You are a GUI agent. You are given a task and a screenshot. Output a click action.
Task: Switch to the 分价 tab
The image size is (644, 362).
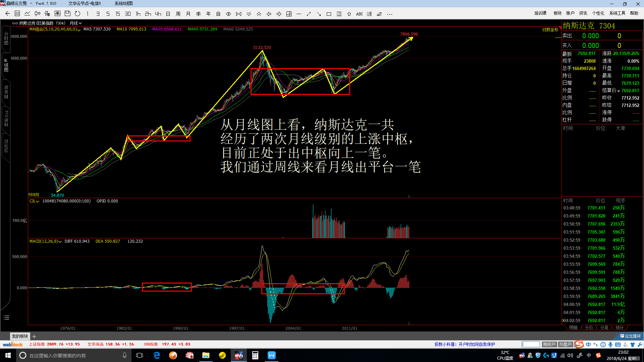pos(589,327)
